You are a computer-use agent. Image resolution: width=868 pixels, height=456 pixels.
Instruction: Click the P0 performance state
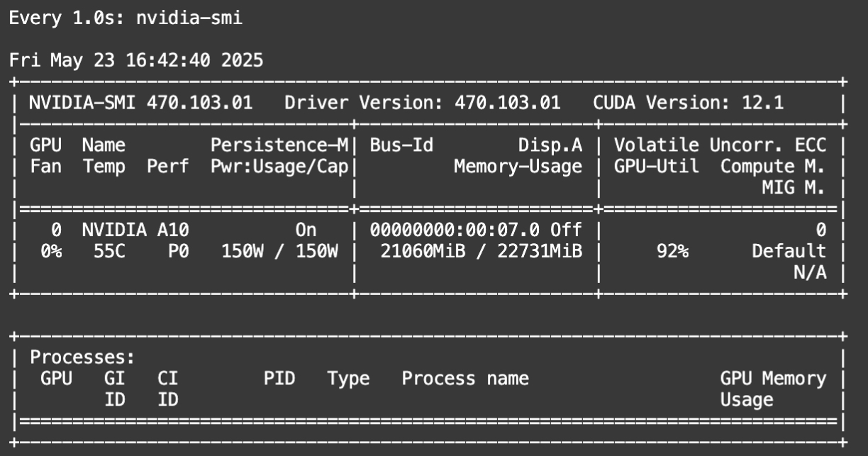178,251
